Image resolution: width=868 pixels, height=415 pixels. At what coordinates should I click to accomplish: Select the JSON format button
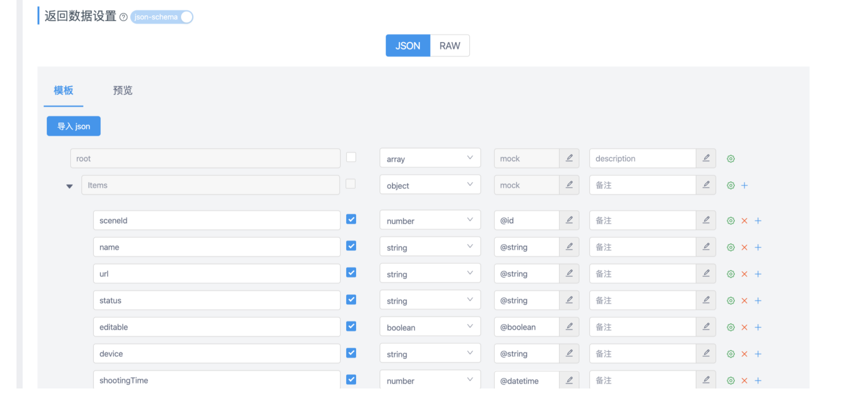[408, 45]
